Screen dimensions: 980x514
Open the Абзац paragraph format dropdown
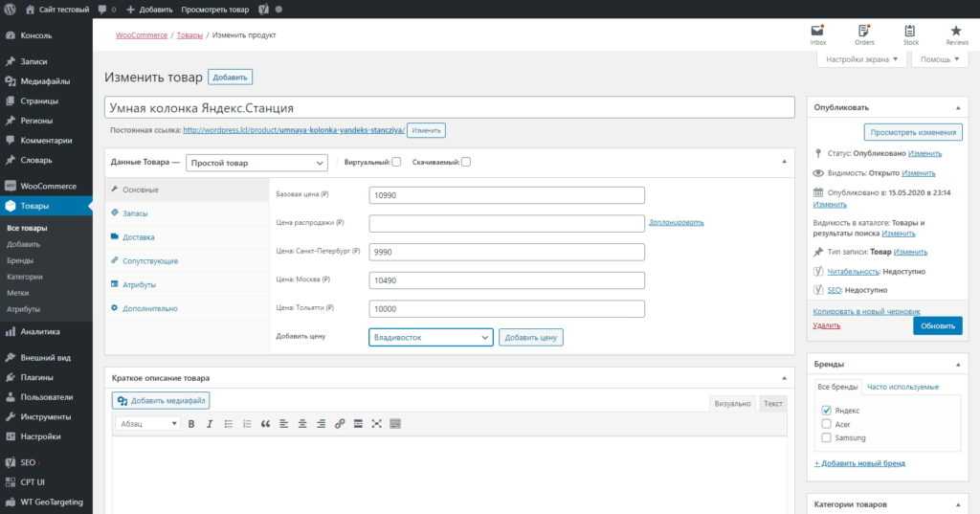coord(147,424)
